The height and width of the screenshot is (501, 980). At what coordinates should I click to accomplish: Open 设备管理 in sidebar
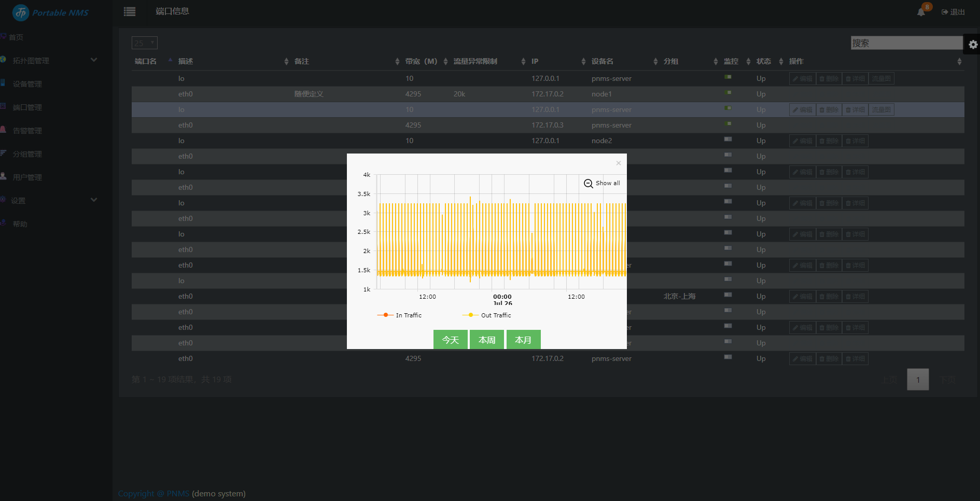click(27, 84)
